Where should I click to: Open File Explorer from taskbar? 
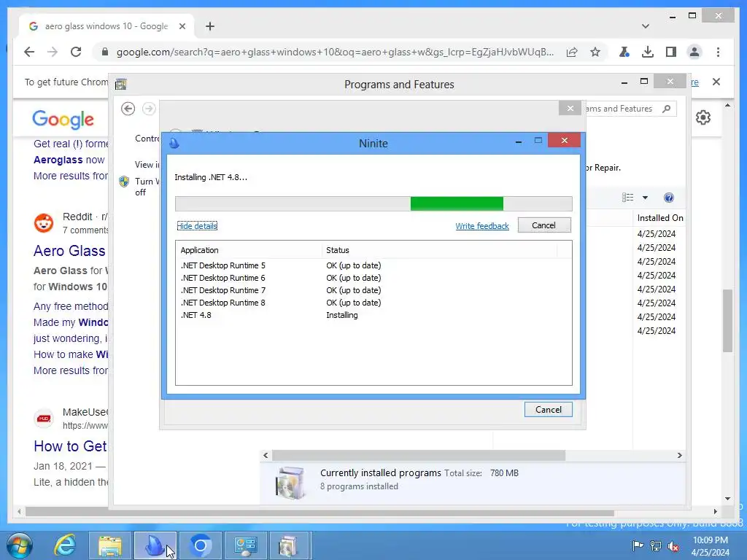[x=110, y=545]
